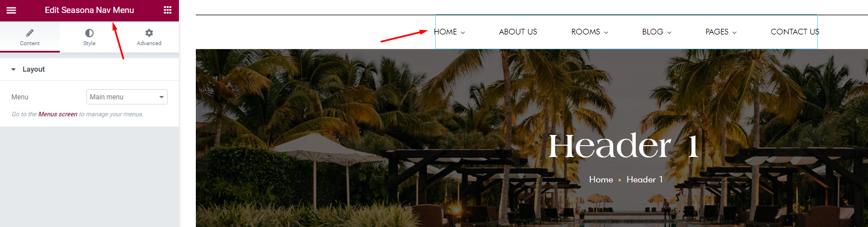Click the pencil icon on Content tab
The height and width of the screenshot is (227, 868).
pos(30,33)
